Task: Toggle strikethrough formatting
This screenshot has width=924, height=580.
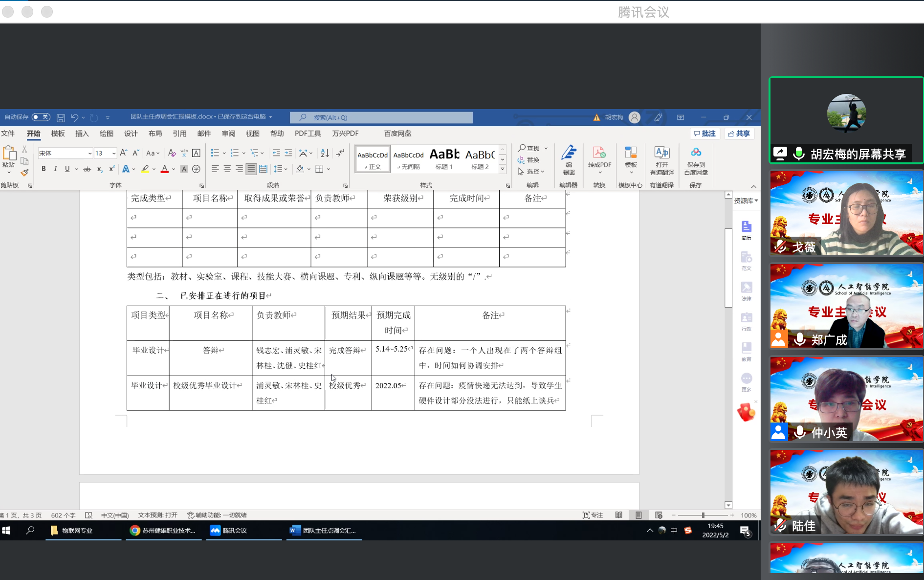Action: tap(87, 169)
